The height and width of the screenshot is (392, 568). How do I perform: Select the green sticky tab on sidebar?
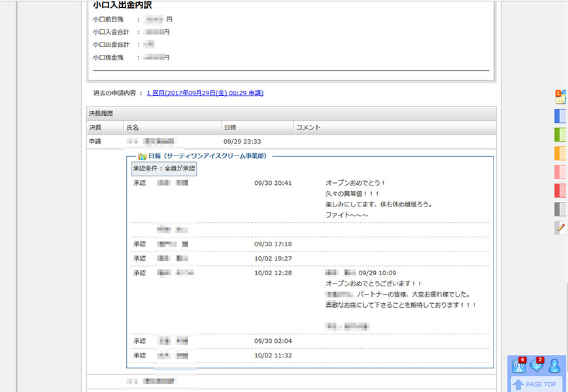(560, 135)
